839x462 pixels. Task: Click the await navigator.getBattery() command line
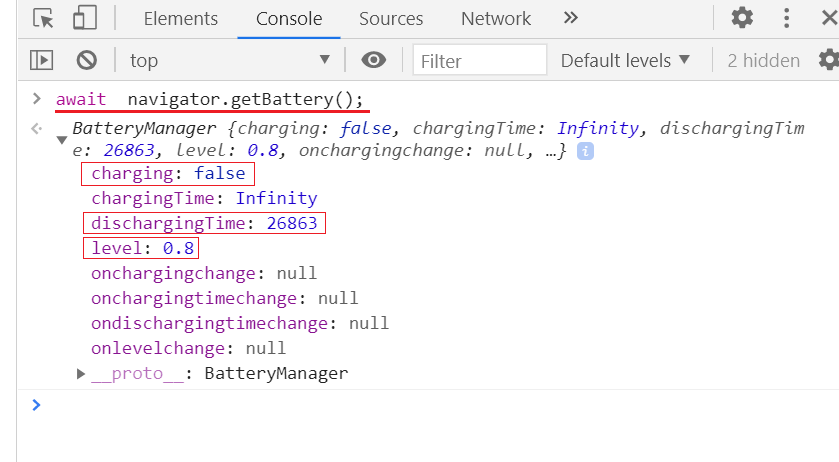tap(210, 100)
